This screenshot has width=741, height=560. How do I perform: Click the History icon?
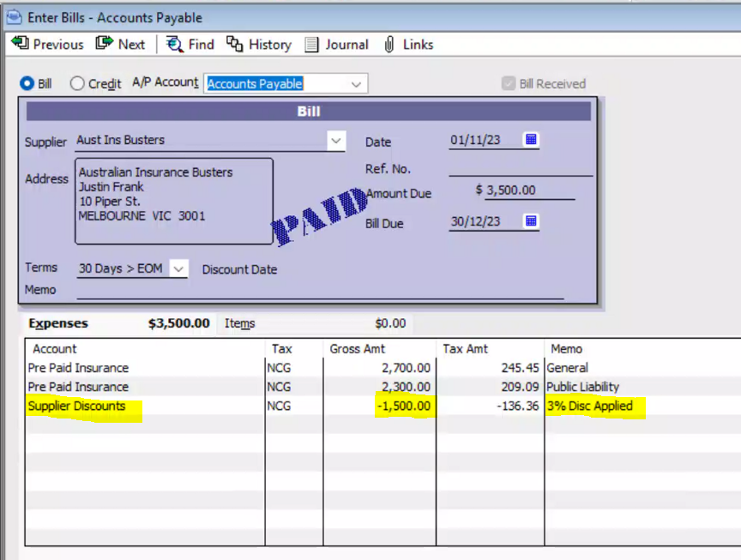(x=234, y=44)
